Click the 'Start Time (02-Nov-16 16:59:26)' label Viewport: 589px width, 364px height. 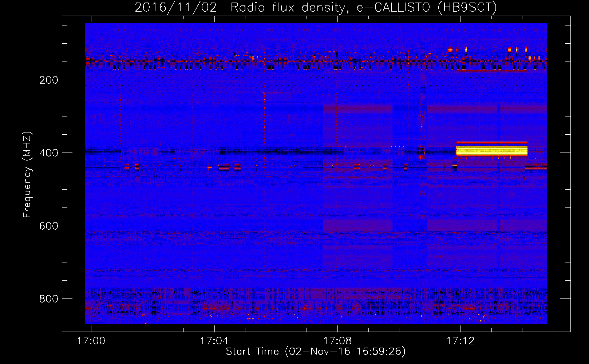point(316,352)
